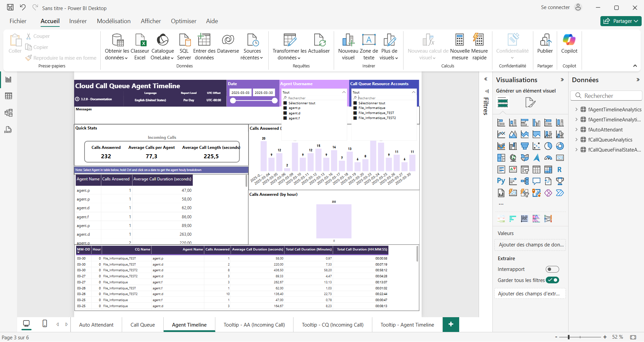Open Copilot from the ribbon
The image size is (644, 342).
(569, 44)
